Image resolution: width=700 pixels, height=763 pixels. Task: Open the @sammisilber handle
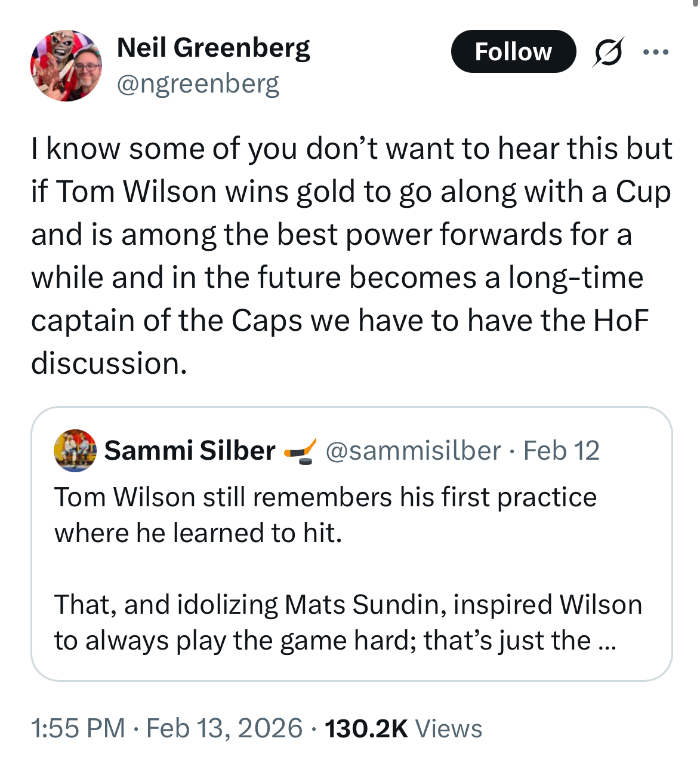[x=413, y=450]
